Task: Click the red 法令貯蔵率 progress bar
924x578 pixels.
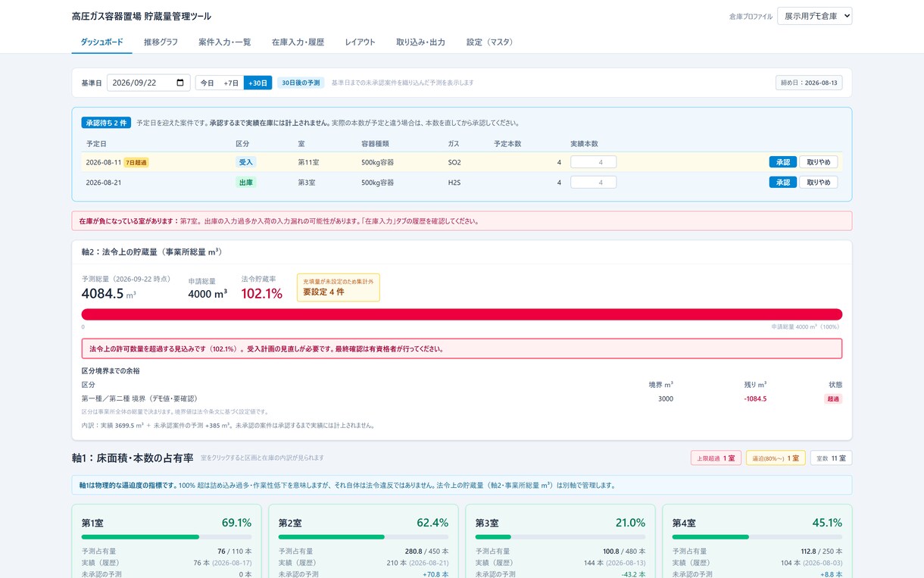Action: coord(462,314)
